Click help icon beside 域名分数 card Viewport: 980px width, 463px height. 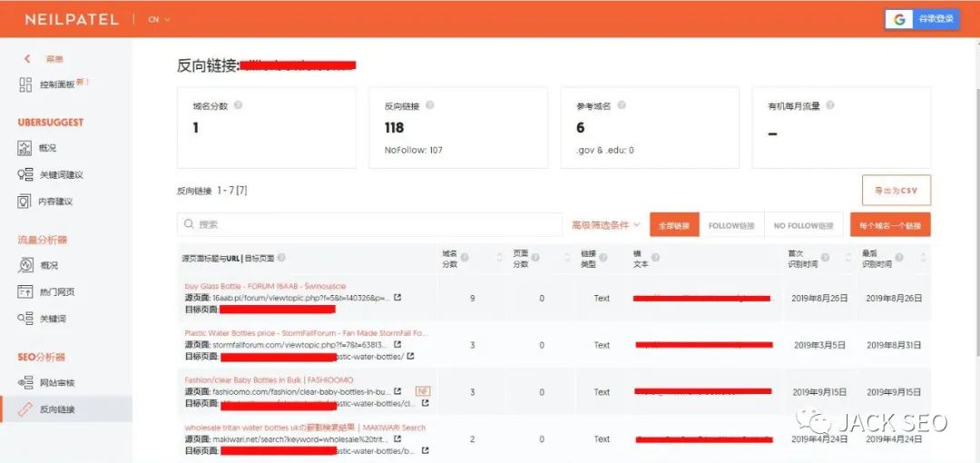coord(238,105)
